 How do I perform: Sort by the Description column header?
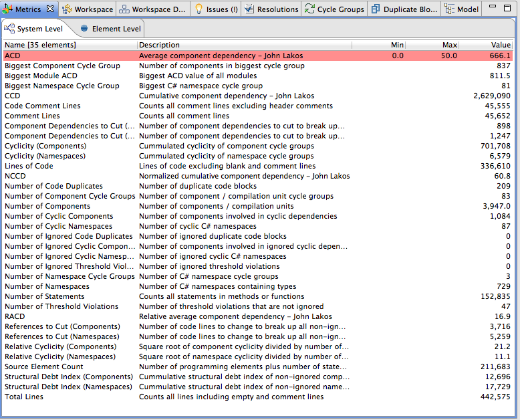tap(245, 45)
